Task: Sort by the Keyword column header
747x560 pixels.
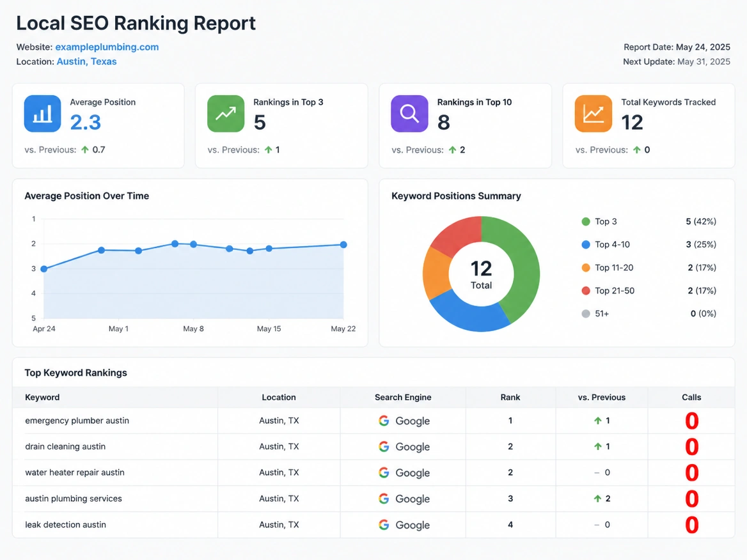Action: [42, 397]
